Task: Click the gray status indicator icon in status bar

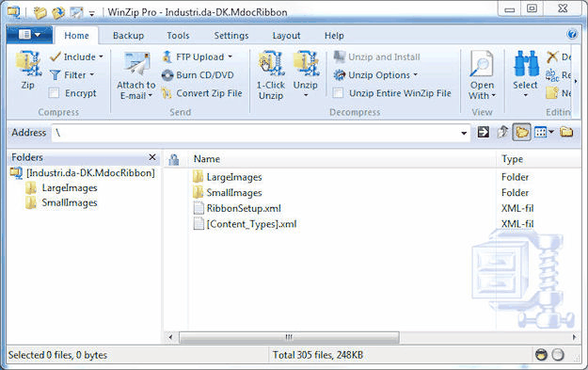Action: 558,355
